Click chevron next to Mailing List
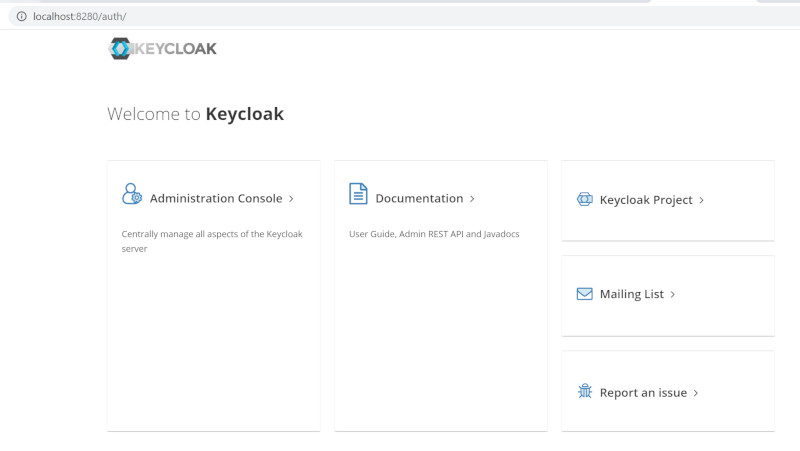Viewport: 800px width, 451px height. click(x=673, y=295)
